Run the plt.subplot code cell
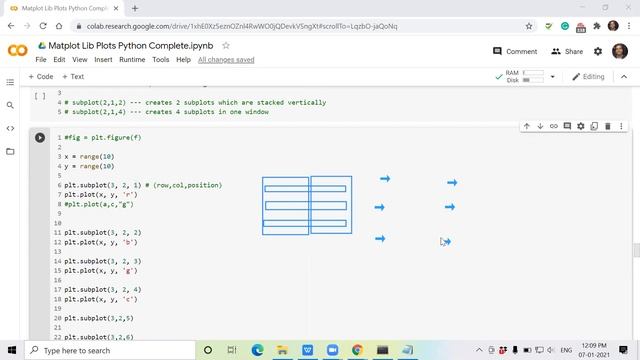 40,138
